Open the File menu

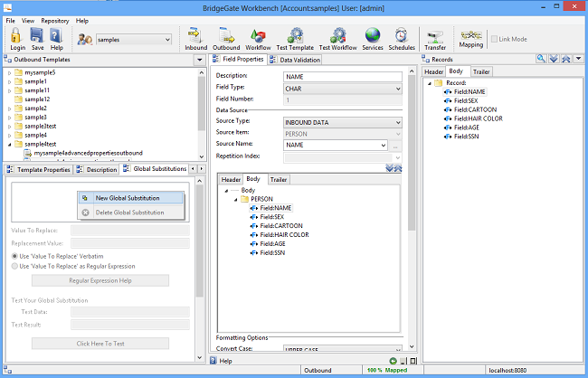coord(11,21)
